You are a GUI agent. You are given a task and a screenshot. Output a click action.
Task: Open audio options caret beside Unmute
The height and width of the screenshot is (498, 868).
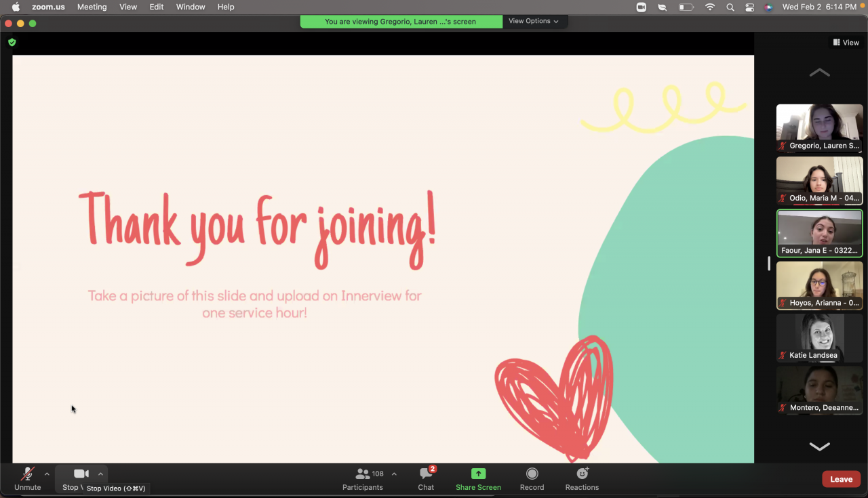coord(47,474)
